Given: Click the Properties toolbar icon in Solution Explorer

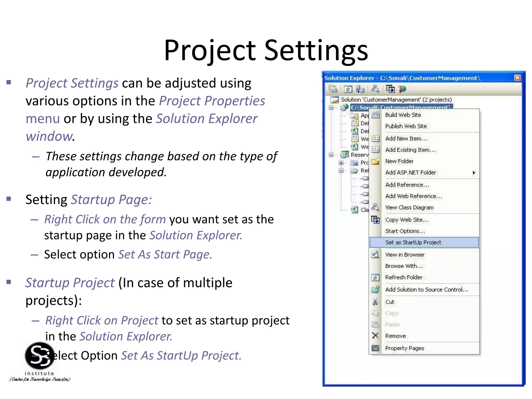Looking at the screenshot, I should coord(333,89).
